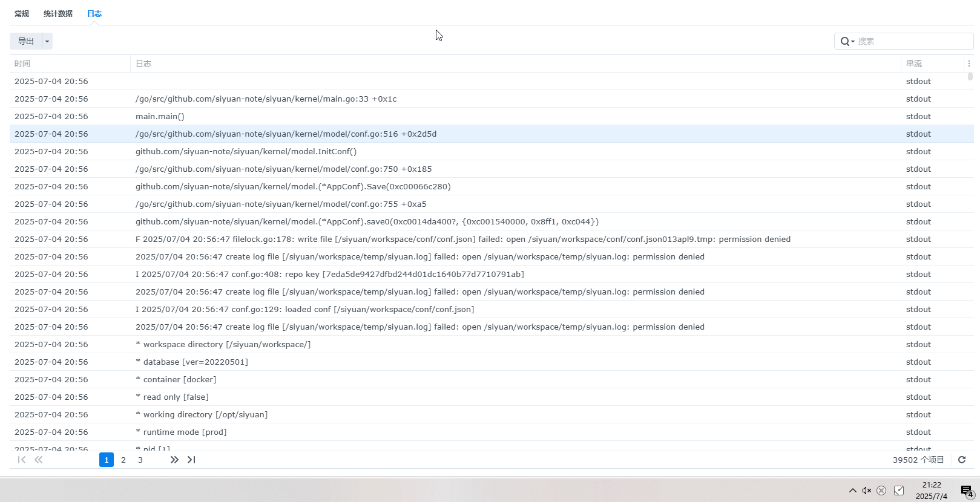Jump to the last log page
The image size is (980, 502).
point(191,460)
